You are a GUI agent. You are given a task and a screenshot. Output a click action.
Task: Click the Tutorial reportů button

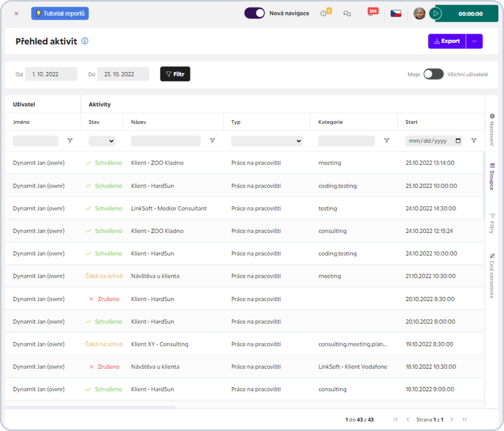click(60, 14)
